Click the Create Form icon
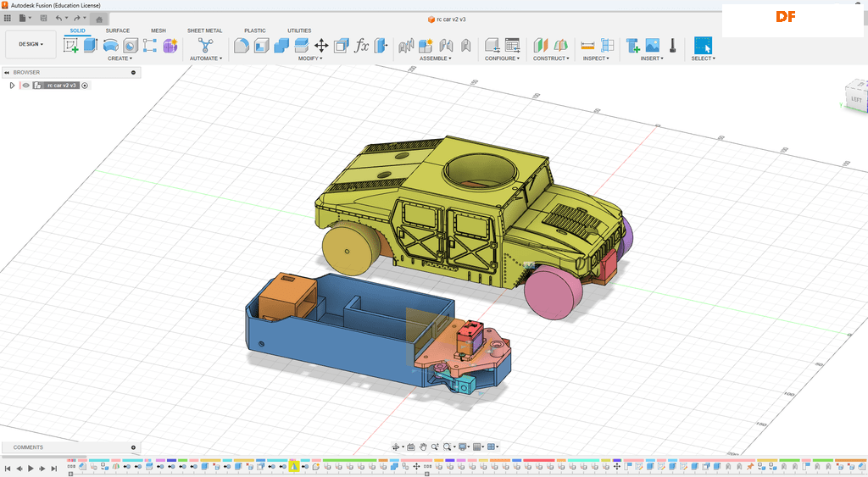The image size is (868, 477). (170, 46)
